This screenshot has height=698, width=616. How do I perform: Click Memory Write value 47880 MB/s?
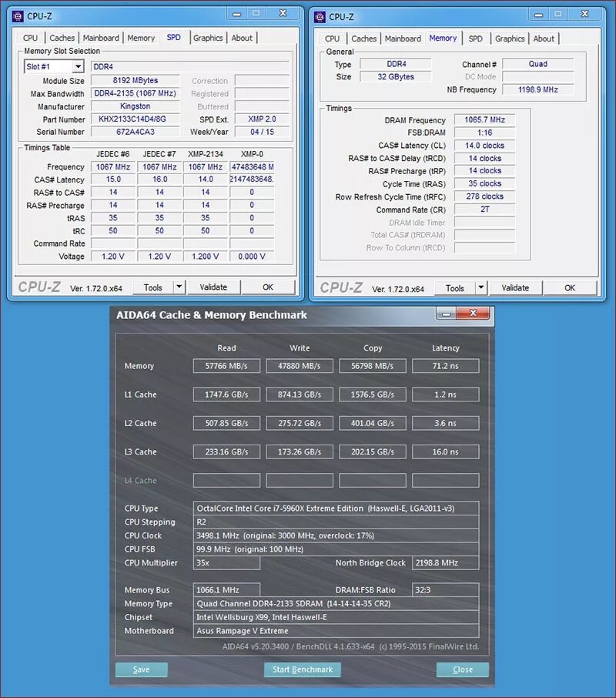point(300,366)
